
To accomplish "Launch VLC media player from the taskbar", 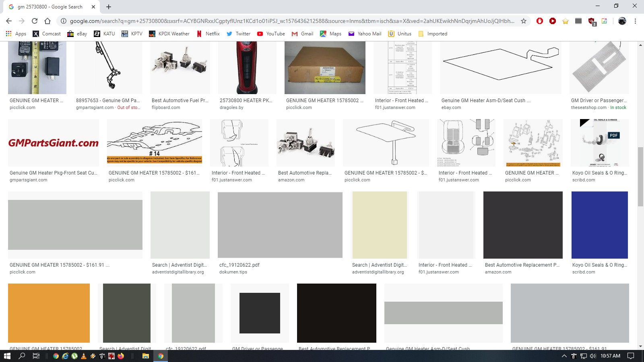I will click(x=84, y=356).
